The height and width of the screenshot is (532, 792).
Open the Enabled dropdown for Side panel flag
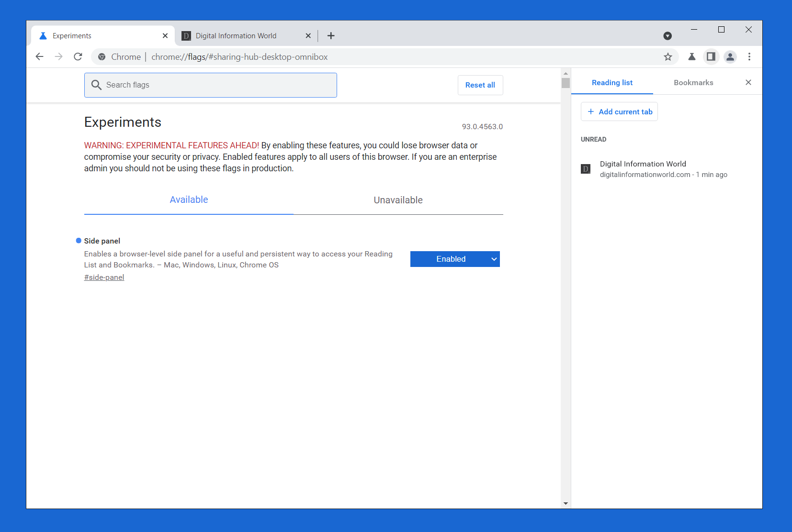(454, 259)
